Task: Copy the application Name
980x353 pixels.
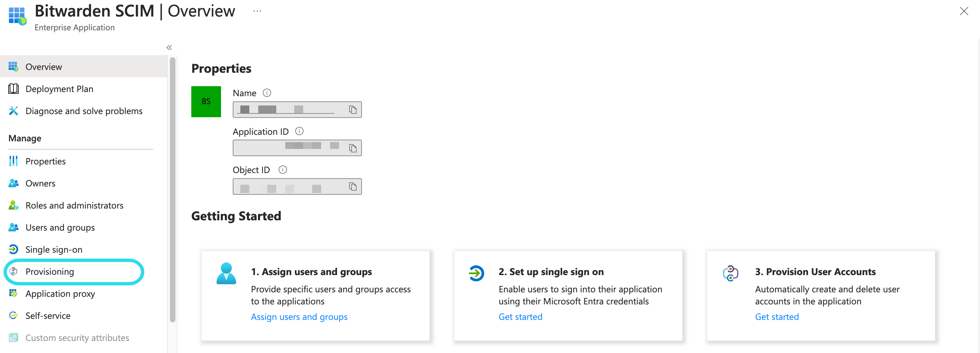Action: (x=353, y=109)
